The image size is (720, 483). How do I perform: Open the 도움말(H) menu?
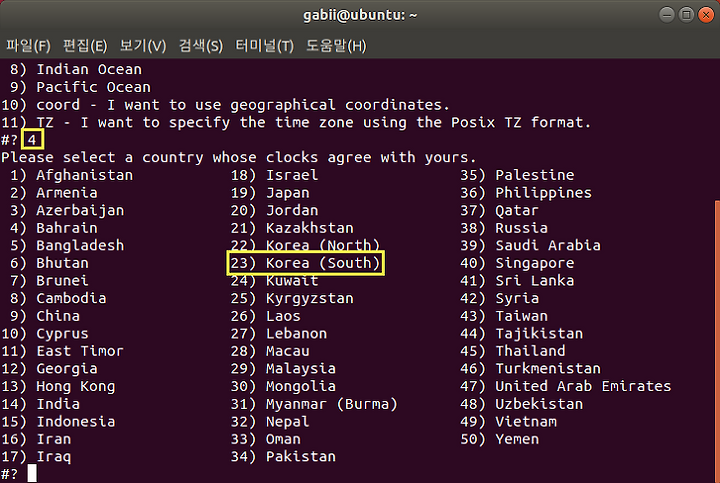337,46
